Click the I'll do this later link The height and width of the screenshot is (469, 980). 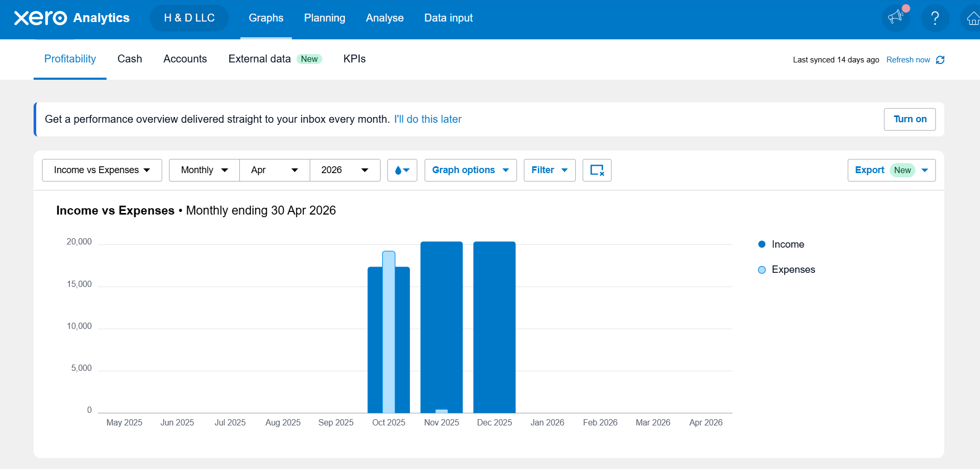[x=428, y=119]
